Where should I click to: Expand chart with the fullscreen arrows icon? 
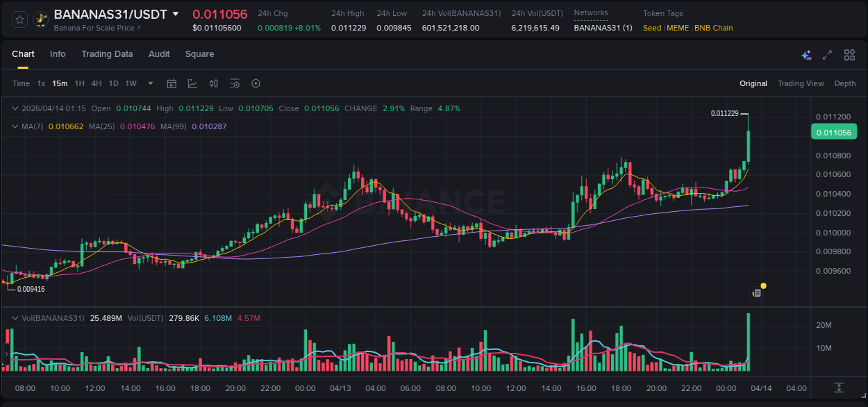pos(827,55)
